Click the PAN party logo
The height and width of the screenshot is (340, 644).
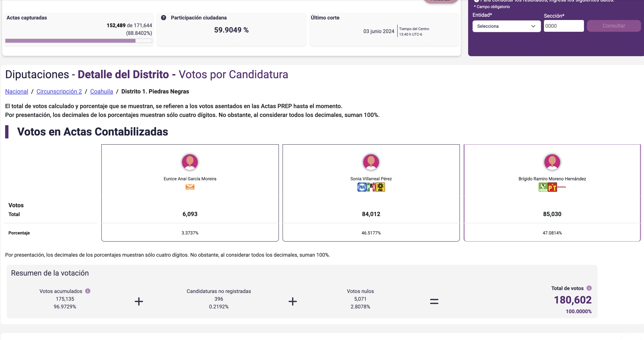(362, 187)
